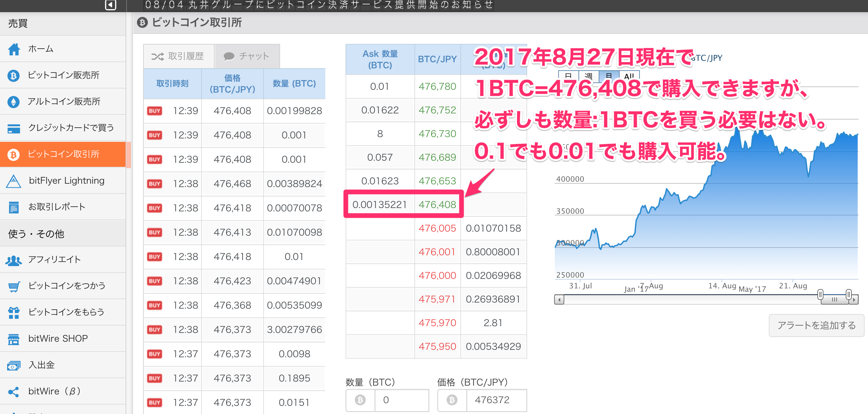Click bid price 475,971
Viewport: 868px width, 414px height.
[437, 299]
